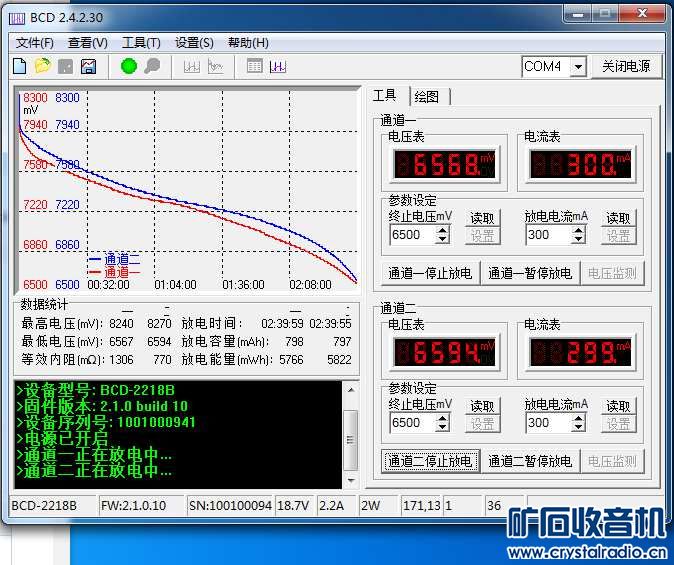674x565 pixels.
Task: Click 读取 next to Channel 2 放电电流
Action: tap(618, 406)
